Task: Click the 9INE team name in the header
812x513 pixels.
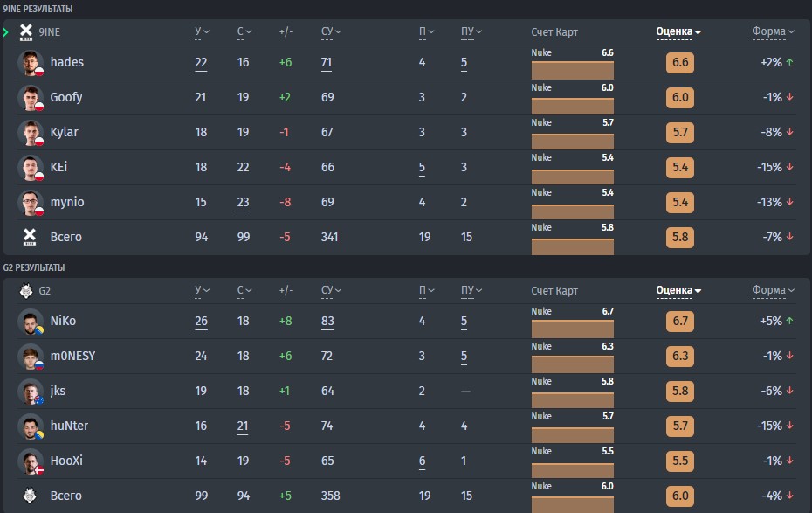Action: pos(50,32)
